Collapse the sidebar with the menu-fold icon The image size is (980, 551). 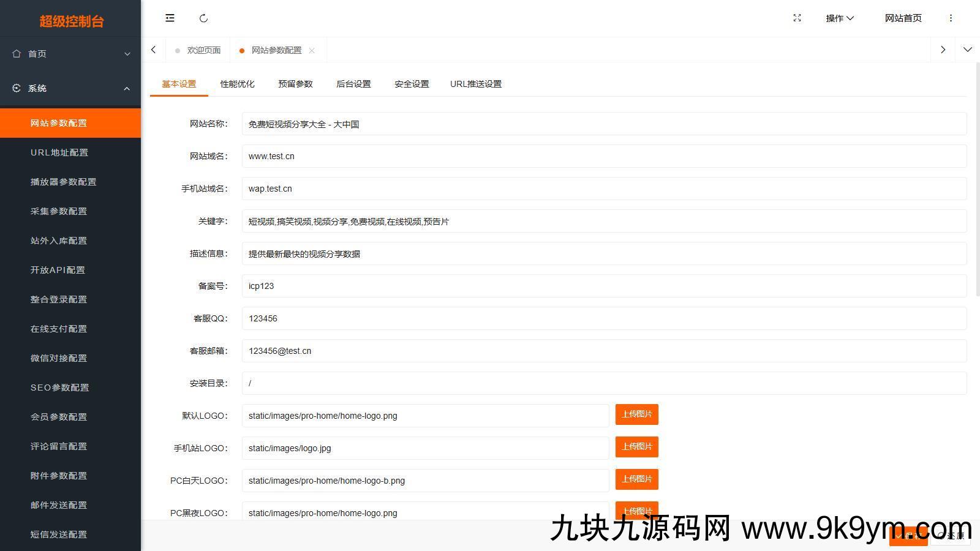(x=170, y=18)
